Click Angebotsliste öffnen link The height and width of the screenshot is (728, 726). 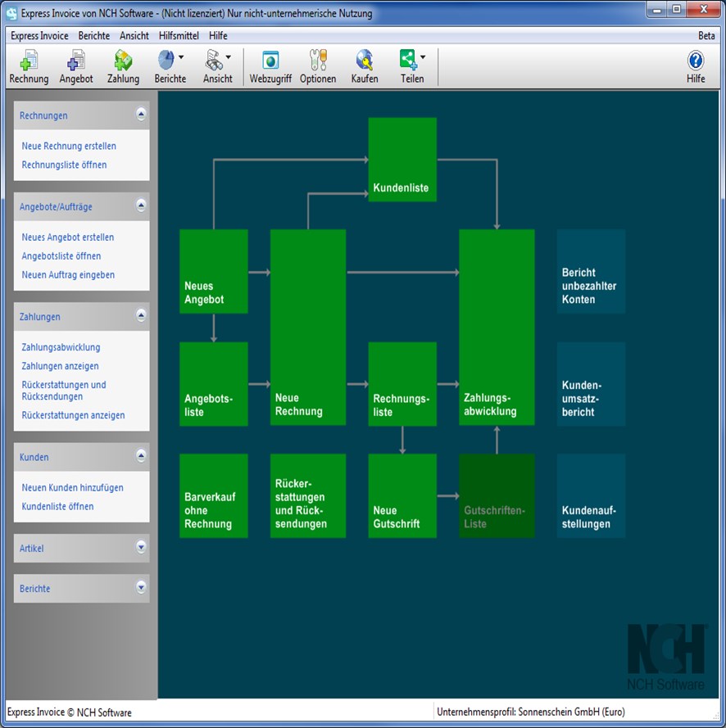[61, 256]
